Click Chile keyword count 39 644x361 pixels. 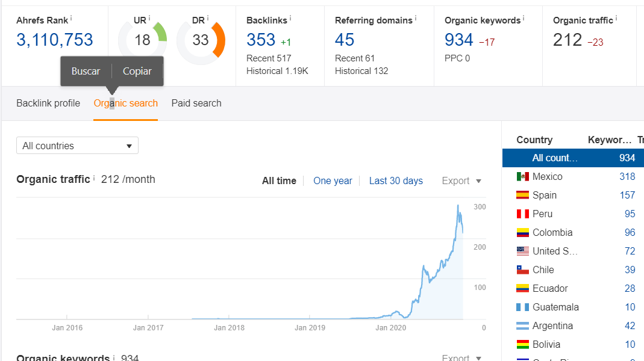[630, 270]
